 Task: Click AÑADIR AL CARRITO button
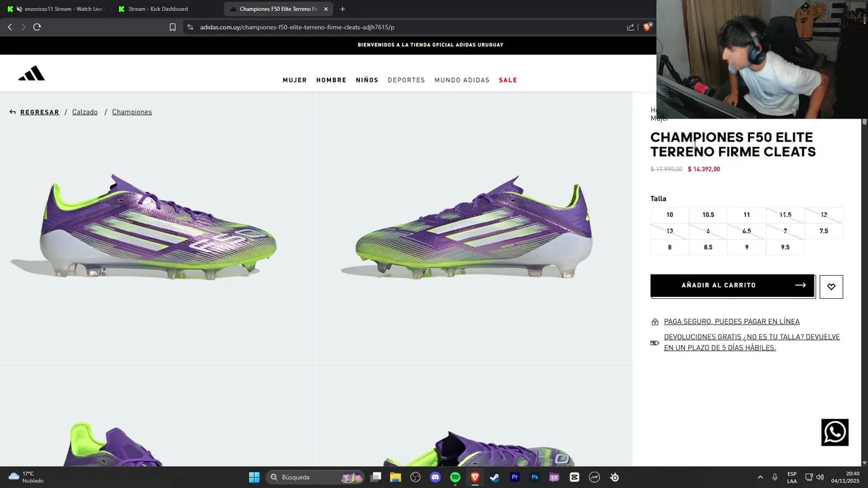pos(732,285)
